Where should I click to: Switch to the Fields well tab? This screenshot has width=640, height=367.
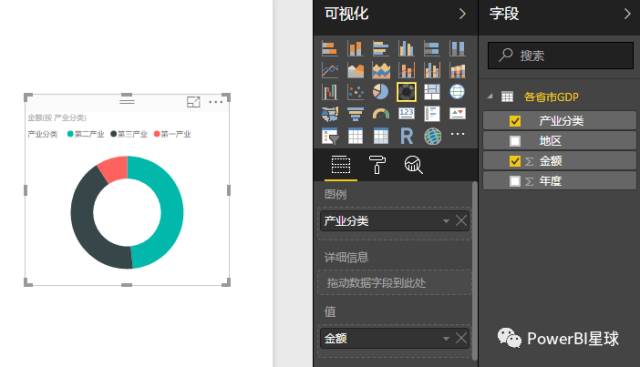coord(341,165)
